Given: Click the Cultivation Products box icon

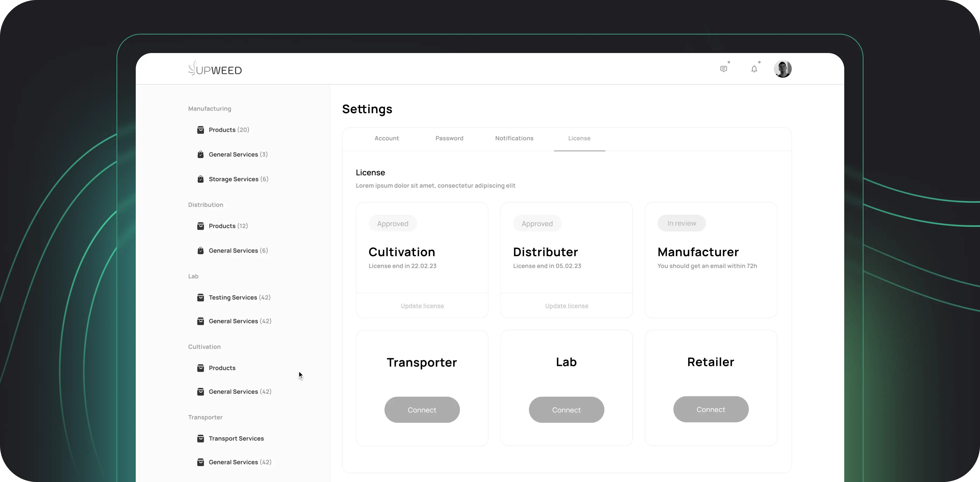Looking at the screenshot, I should pyautogui.click(x=201, y=368).
